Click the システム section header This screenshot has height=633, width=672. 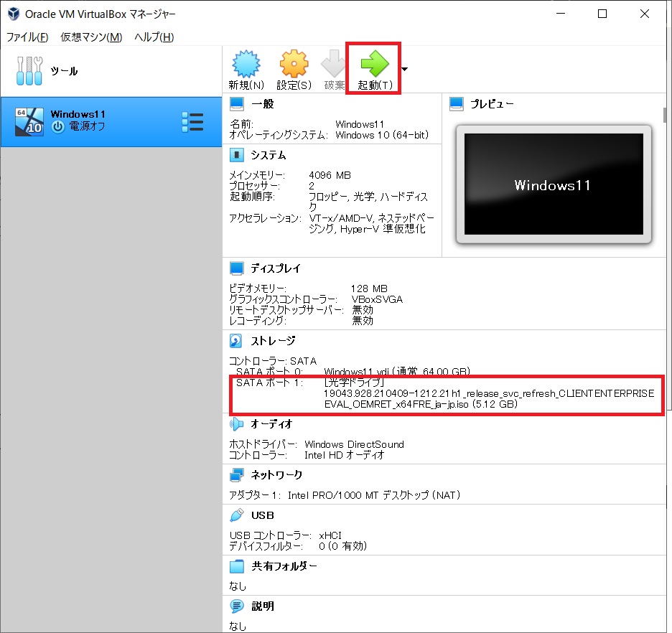click(x=268, y=155)
